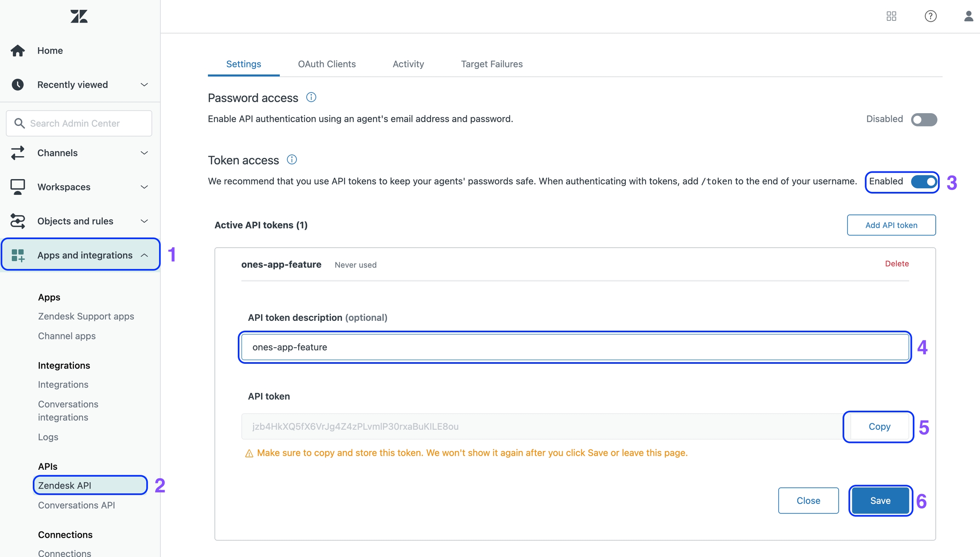Copy the API token
The height and width of the screenshot is (557, 980).
(x=879, y=426)
